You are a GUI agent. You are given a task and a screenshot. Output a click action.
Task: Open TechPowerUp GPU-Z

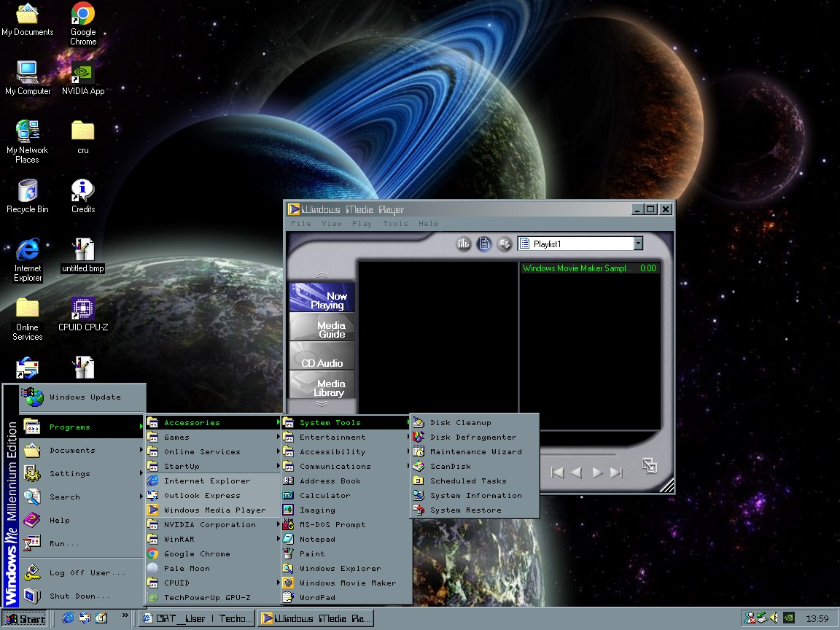coord(213,597)
